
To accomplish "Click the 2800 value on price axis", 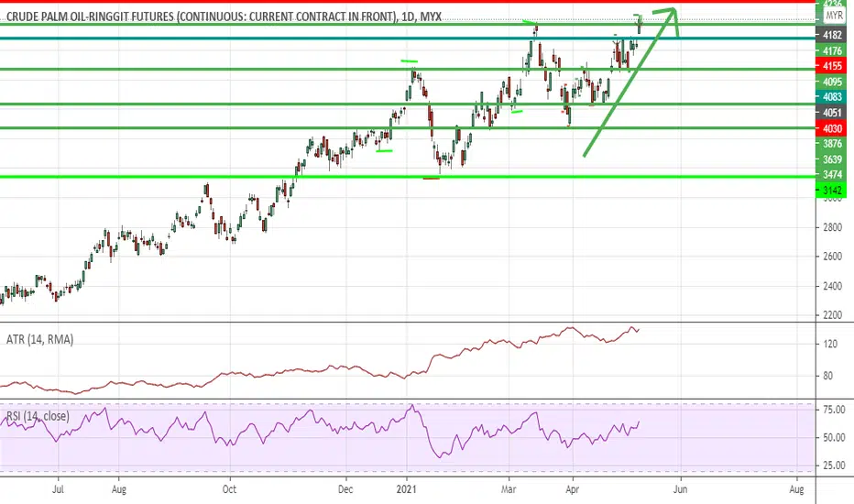I will [x=832, y=227].
